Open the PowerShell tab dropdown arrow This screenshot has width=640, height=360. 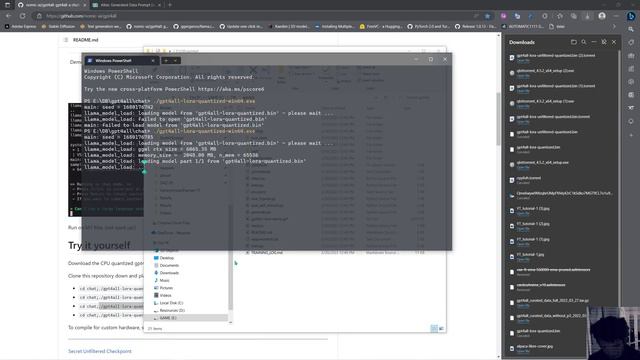coord(175,60)
